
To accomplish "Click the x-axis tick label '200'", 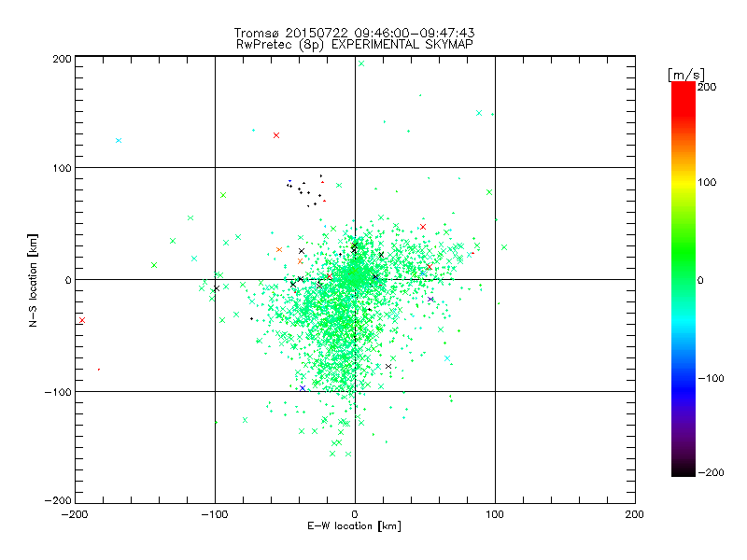I will tap(635, 515).
